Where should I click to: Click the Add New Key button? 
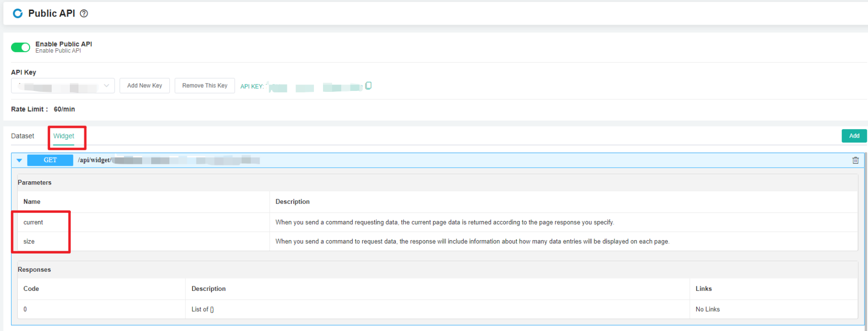point(145,86)
